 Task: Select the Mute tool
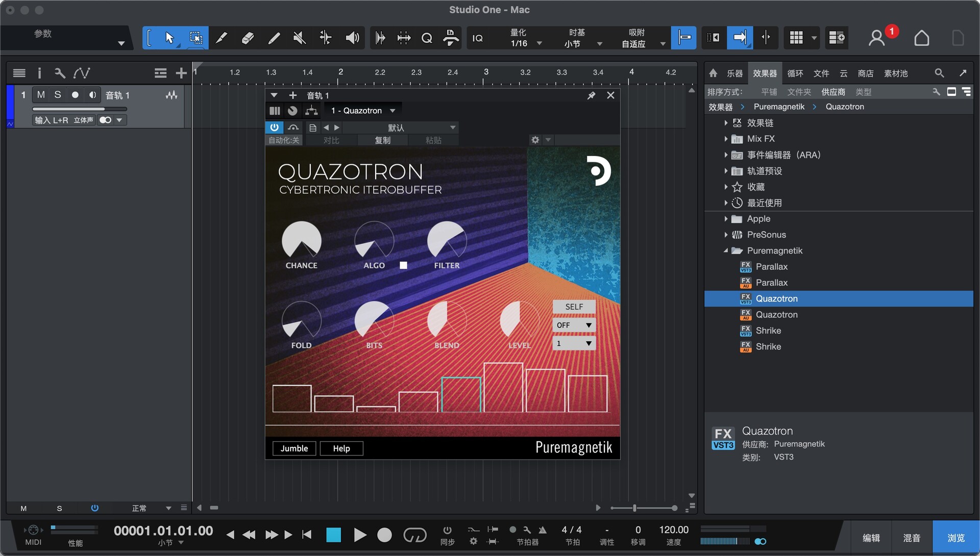tap(300, 38)
